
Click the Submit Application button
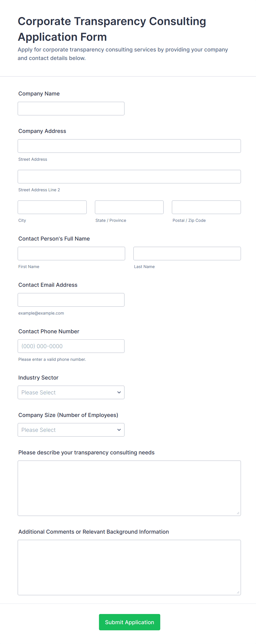129,622
